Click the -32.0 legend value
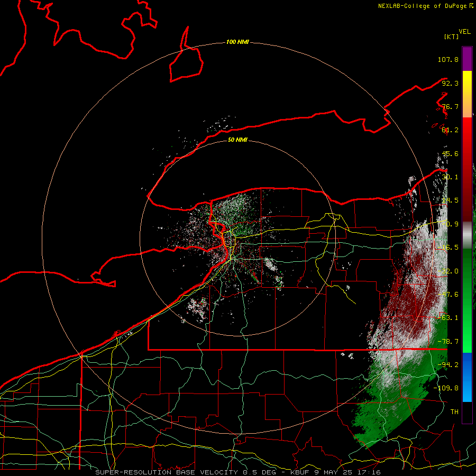Screen dimensions: 476x476 coord(448,271)
